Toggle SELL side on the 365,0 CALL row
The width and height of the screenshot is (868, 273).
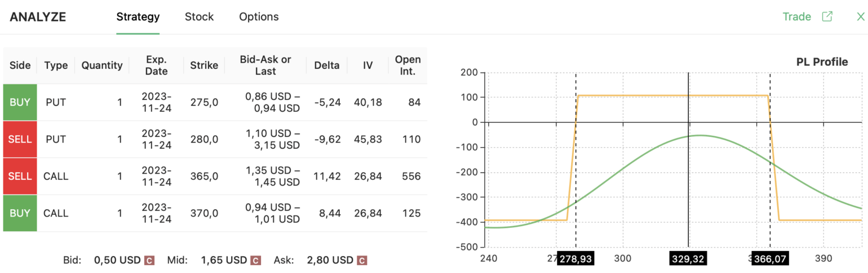pyautogui.click(x=20, y=176)
